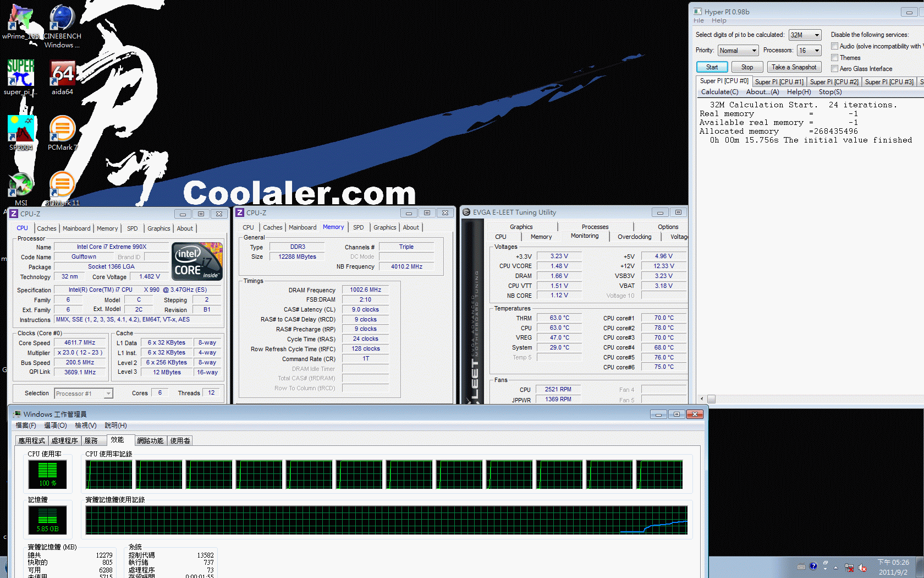
Task: Click the DRAM Frequency value 1002.6 MHz
Action: 365,290
